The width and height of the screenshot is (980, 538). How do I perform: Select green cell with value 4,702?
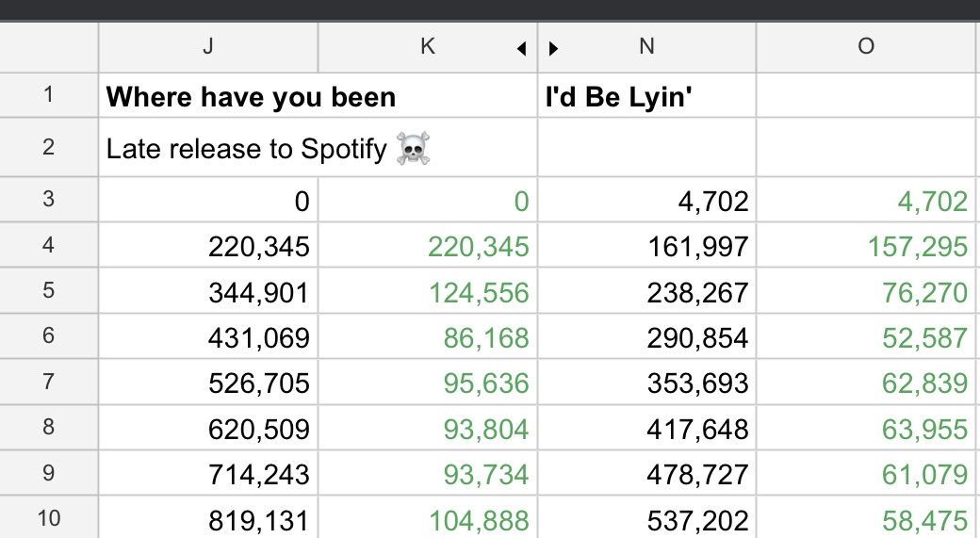866,200
